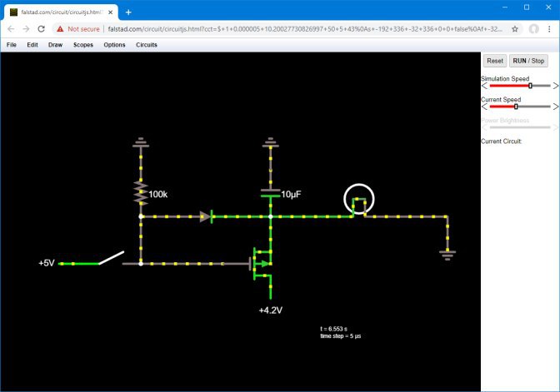
Task: Maximize the Chrome window
Action: [527, 7]
